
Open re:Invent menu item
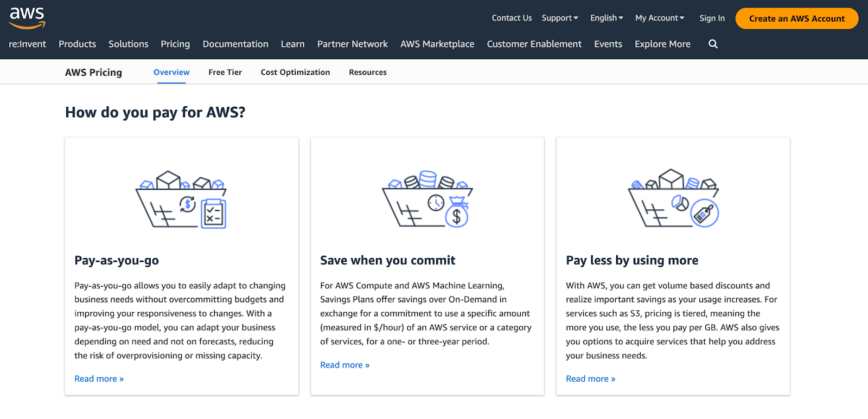click(27, 44)
